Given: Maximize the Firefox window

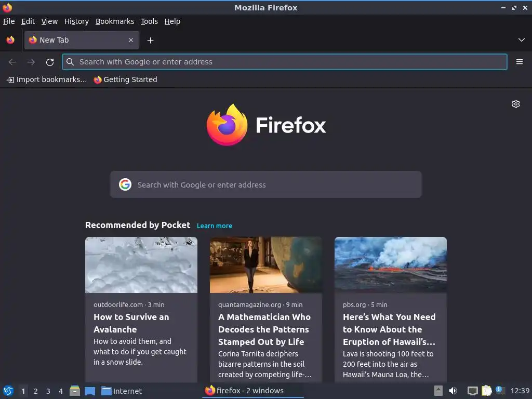Looking at the screenshot, I should point(514,7).
